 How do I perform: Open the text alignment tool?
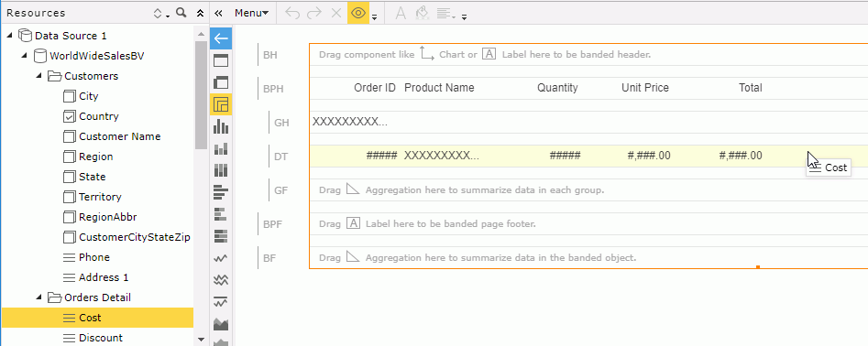pyautogui.click(x=445, y=14)
